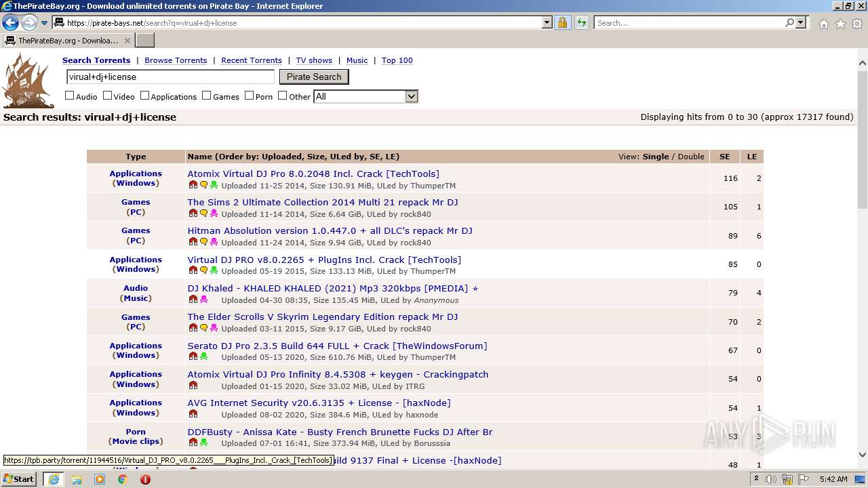Screen dimensions: 868x488
Task: Click comments icon for Atomix Virtual DJ Pro 8.0.2048
Action: [x=203, y=185]
